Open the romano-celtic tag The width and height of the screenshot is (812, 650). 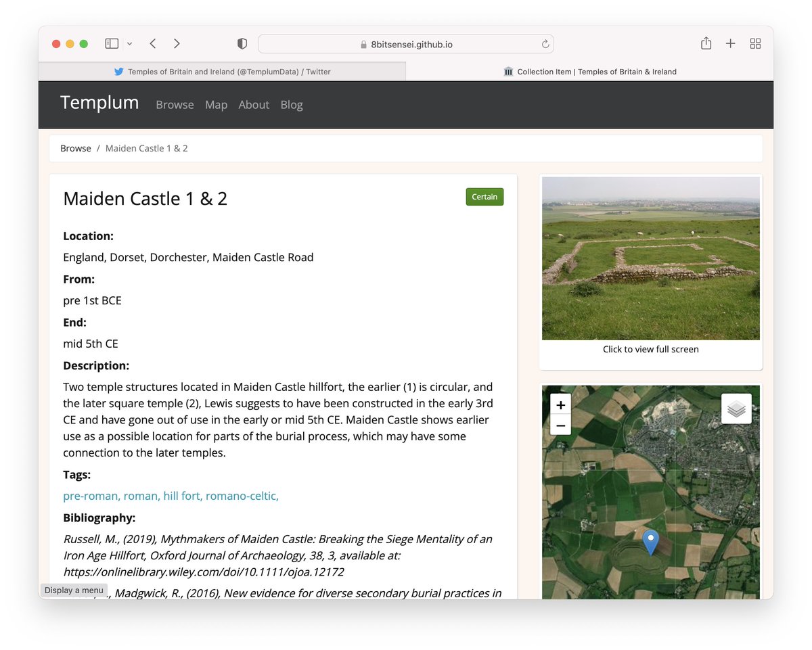(242, 496)
